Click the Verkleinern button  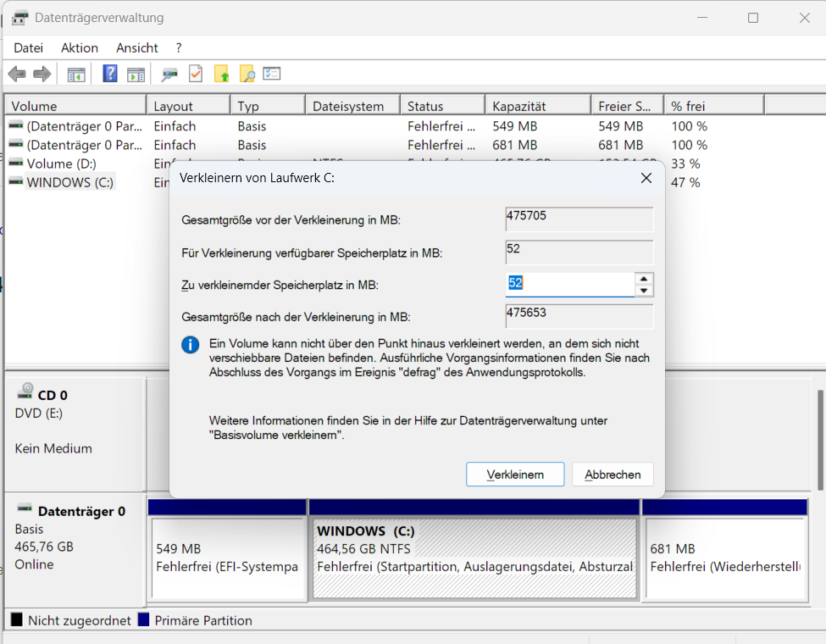pos(515,475)
